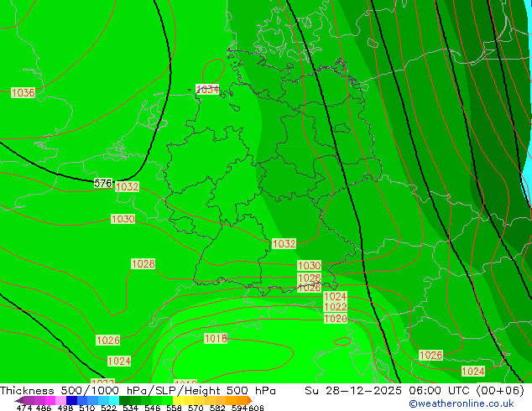
Task: Click the forecast step '(00+06)' text
Action: click(500, 391)
